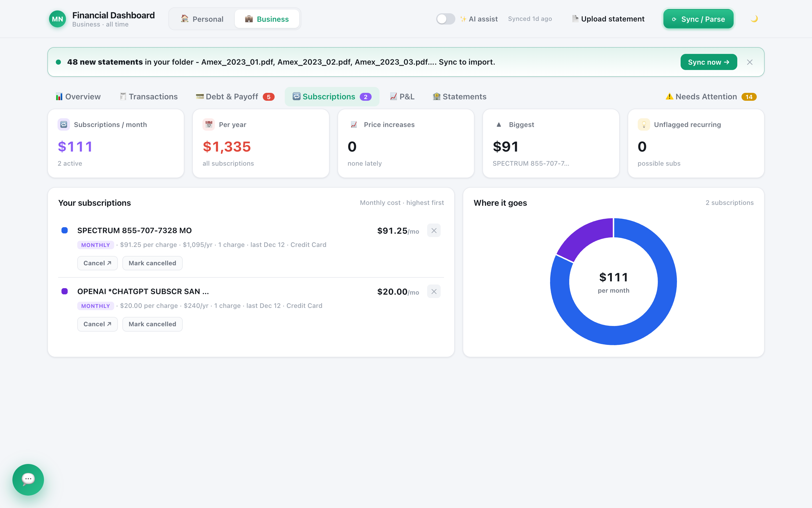Open Needs Attention with 14 items

711,97
